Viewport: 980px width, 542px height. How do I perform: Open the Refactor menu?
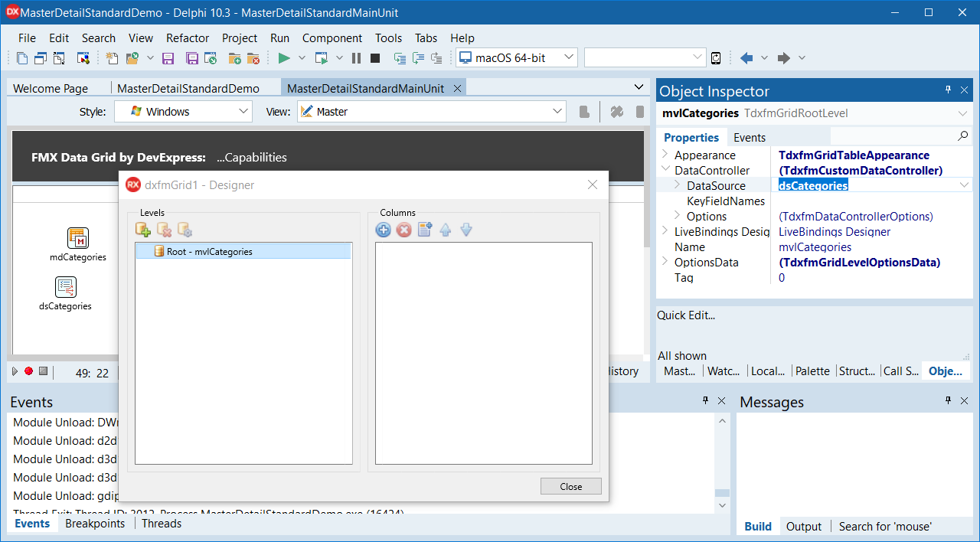[x=188, y=38]
